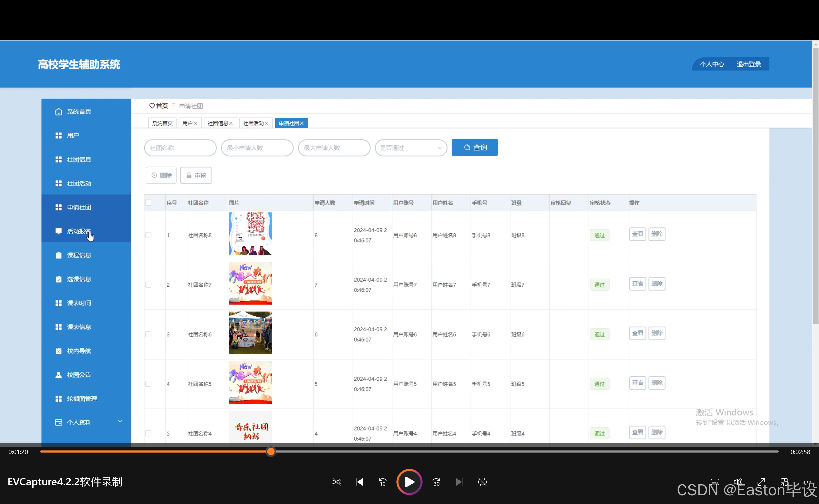This screenshot has height=504, width=819.
Task: Click 退出登录 in the header
Action: point(748,64)
